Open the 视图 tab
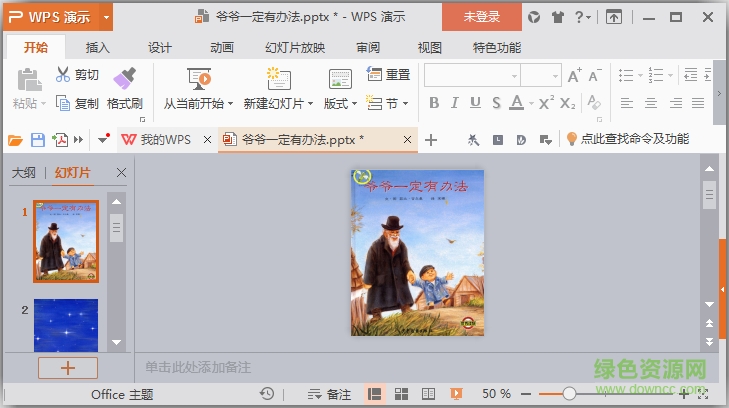This screenshot has height=408, width=729. pos(429,47)
